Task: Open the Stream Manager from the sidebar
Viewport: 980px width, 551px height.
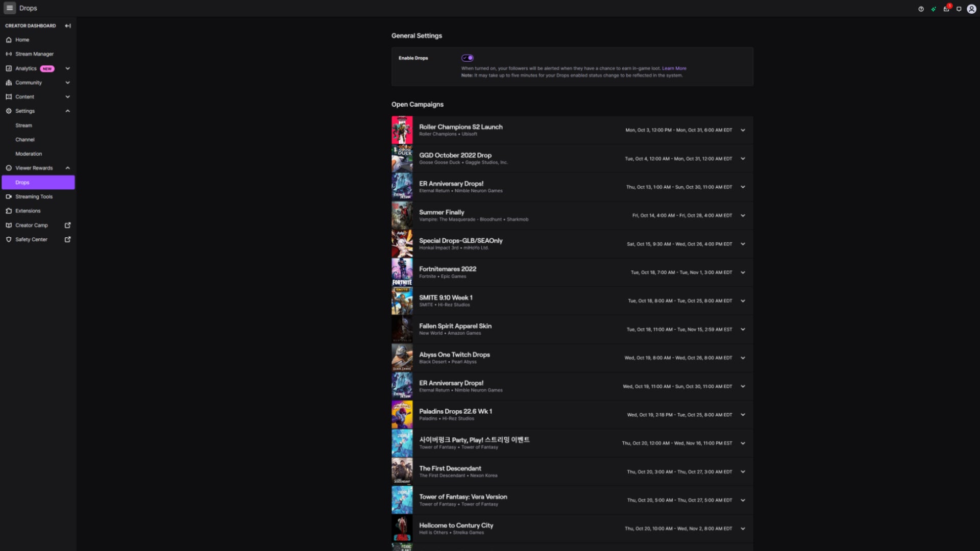Action: point(35,54)
